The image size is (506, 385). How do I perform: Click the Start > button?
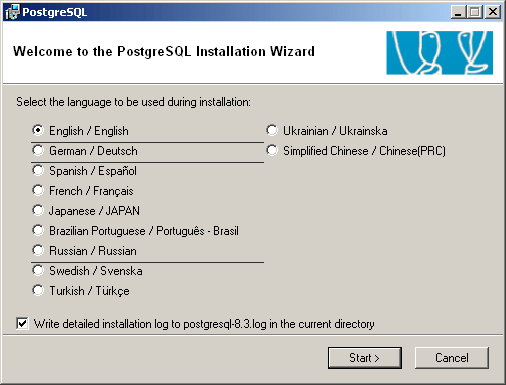coord(365,358)
